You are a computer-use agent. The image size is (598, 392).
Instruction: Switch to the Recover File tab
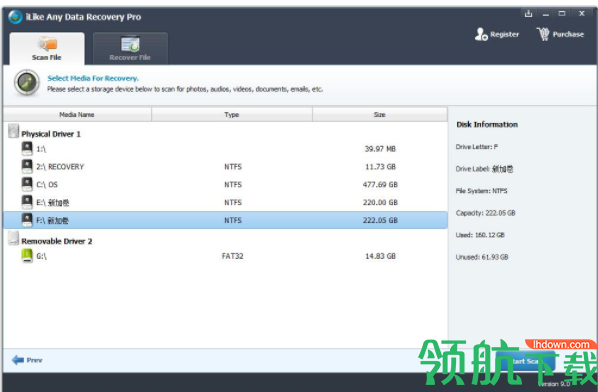click(130, 48)
